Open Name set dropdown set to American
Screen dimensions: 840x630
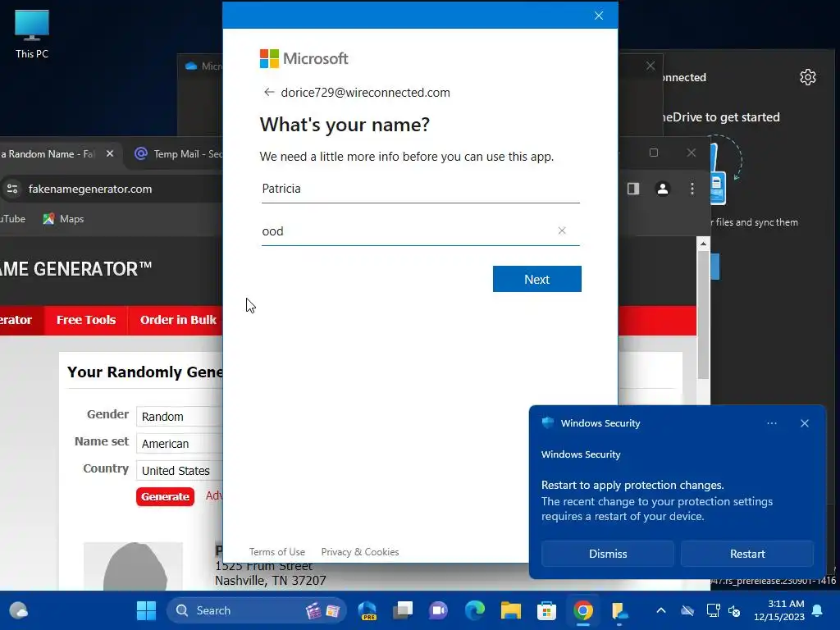pos(180,444)
